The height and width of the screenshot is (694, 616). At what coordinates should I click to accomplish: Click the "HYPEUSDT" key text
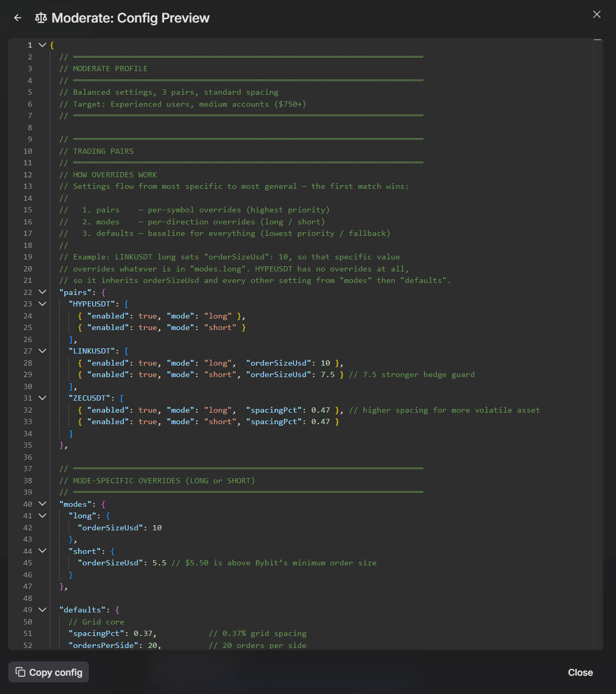(92, 304)
